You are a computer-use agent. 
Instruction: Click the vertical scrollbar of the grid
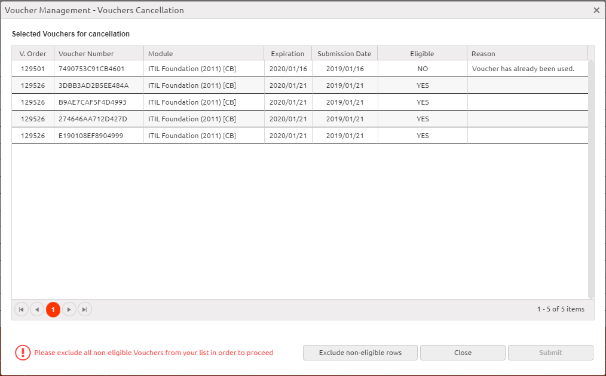click(591, 179)
